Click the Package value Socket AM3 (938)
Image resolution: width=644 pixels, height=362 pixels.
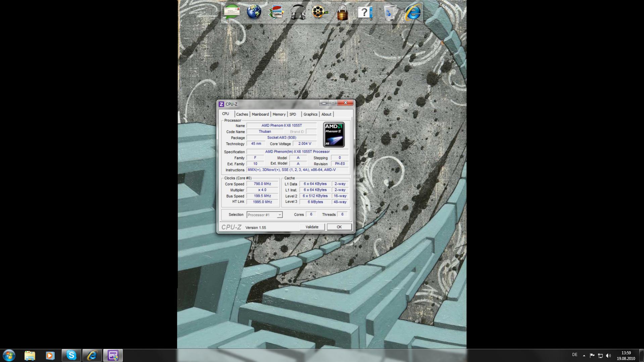click(282, 138)
